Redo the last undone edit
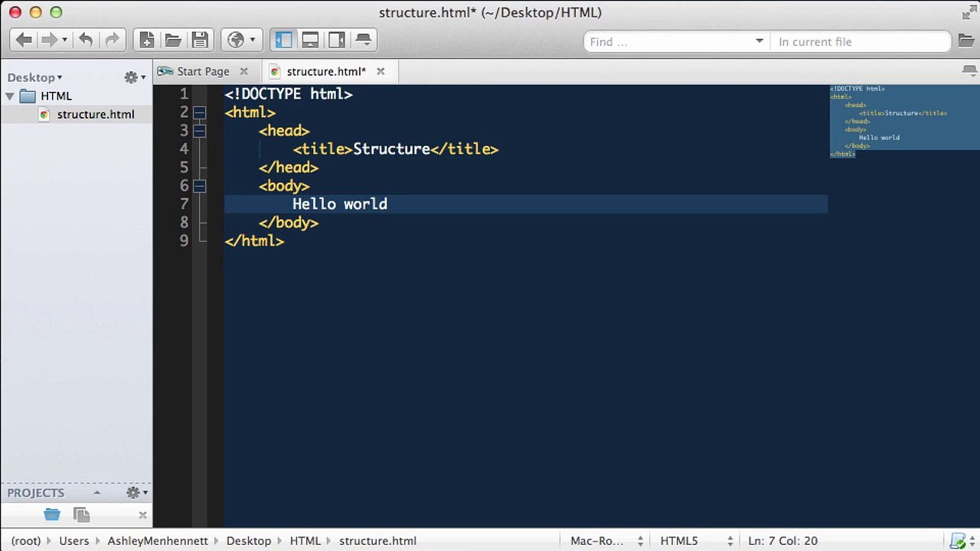This screenshot has width=980, height=551. coord(112,40)
